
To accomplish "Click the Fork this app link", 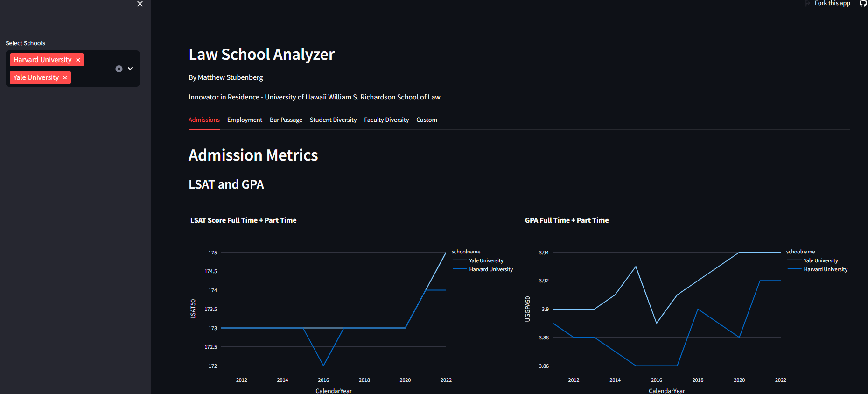I will click(832, 3).
